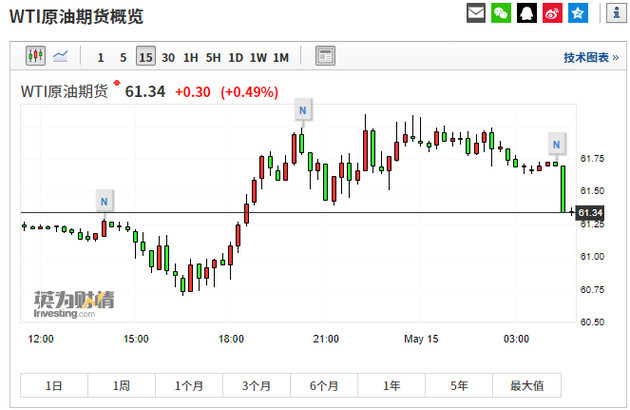Click the 61.75 price axis label

click(x=592, y=159)
